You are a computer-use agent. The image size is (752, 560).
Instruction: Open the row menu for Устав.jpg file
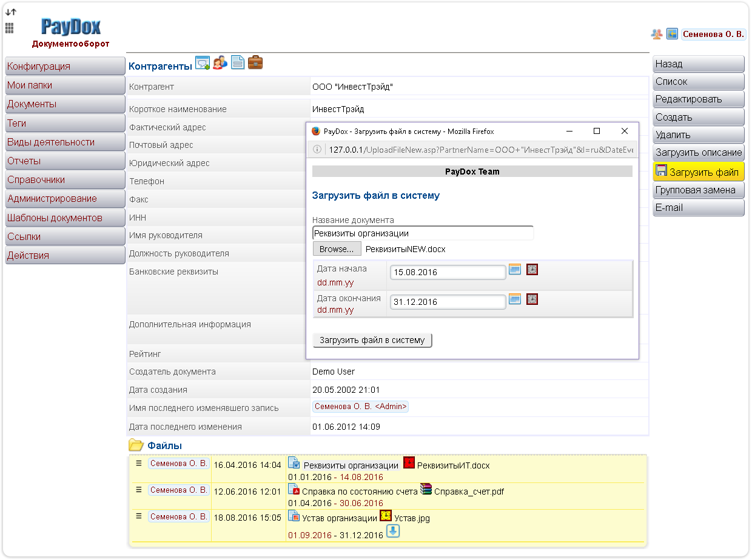(x=138, y=516)
